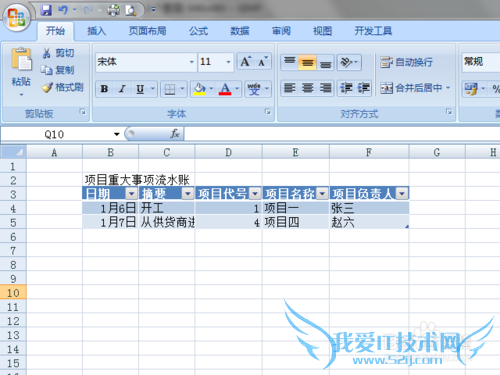Screen dimensions: 500x375
Task: Increase indent
Action: click(363, 88)
